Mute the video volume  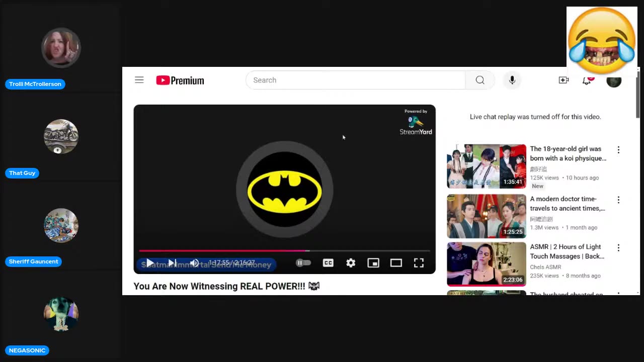click(194, 263)
